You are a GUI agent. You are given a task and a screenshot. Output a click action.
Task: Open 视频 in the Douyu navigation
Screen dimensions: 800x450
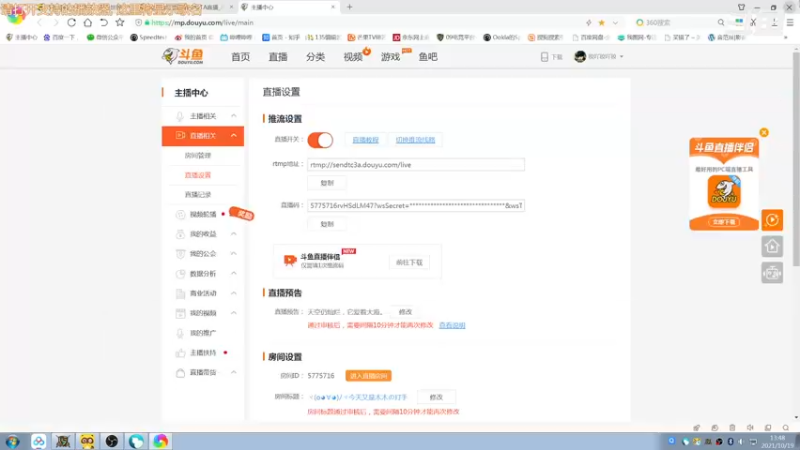click(353, 57)
